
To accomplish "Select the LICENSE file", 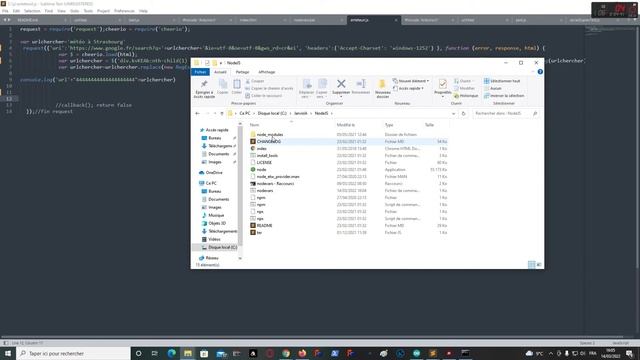I will pos(264,162).
